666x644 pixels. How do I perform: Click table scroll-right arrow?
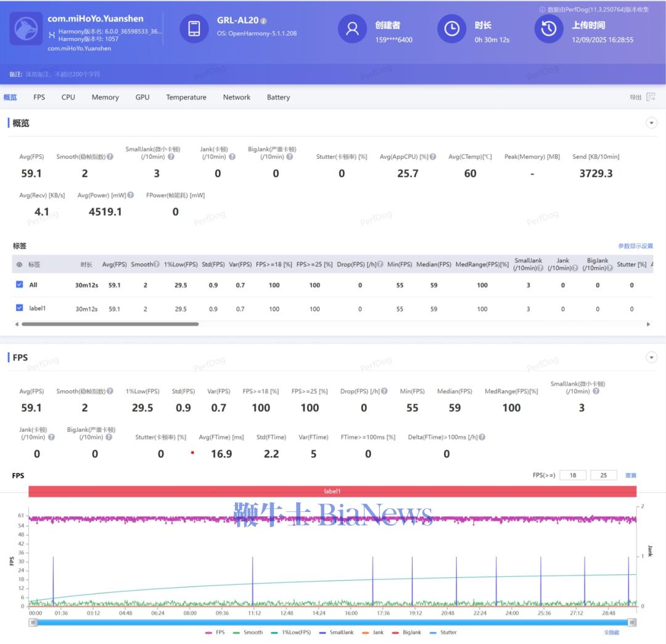(x=648, y=324)
